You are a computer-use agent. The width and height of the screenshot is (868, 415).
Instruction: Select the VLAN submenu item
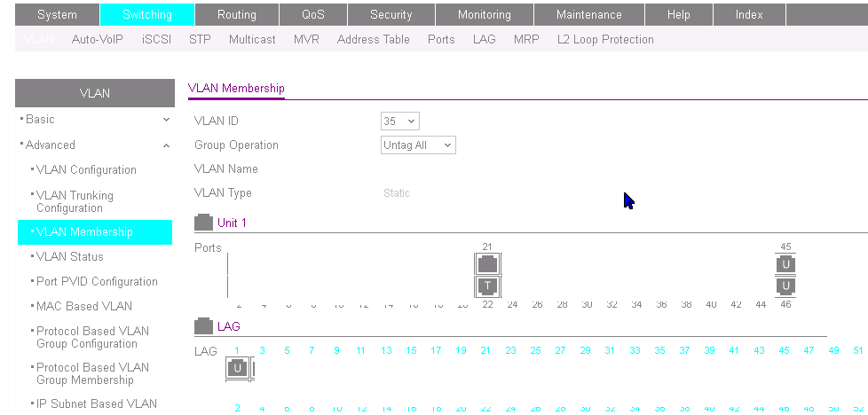(39, 39)
